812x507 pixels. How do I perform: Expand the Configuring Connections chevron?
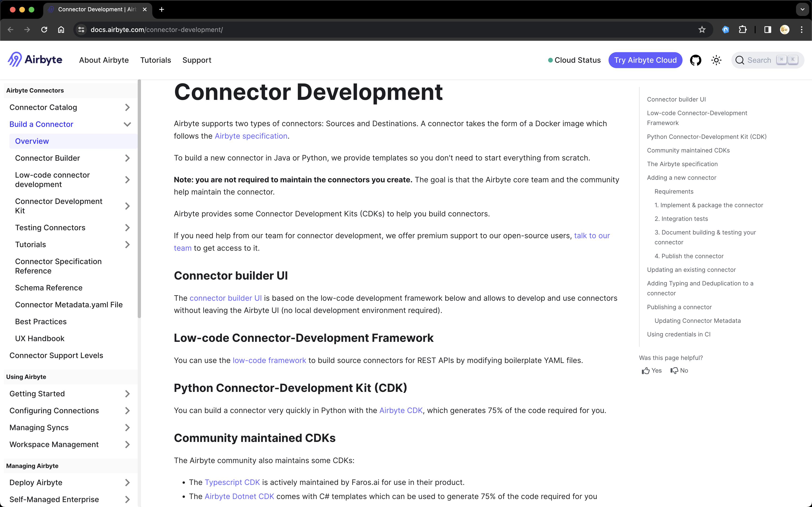coord(127,410)
